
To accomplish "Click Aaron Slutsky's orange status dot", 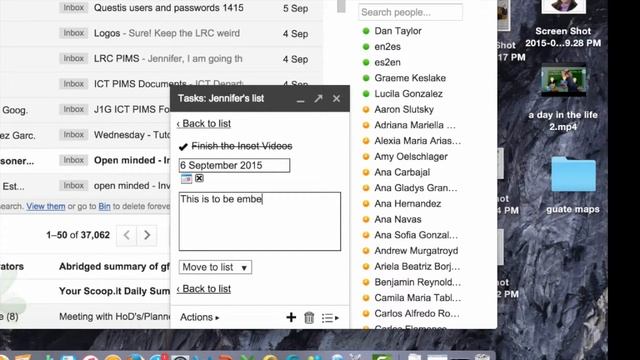I will (366, 109).
